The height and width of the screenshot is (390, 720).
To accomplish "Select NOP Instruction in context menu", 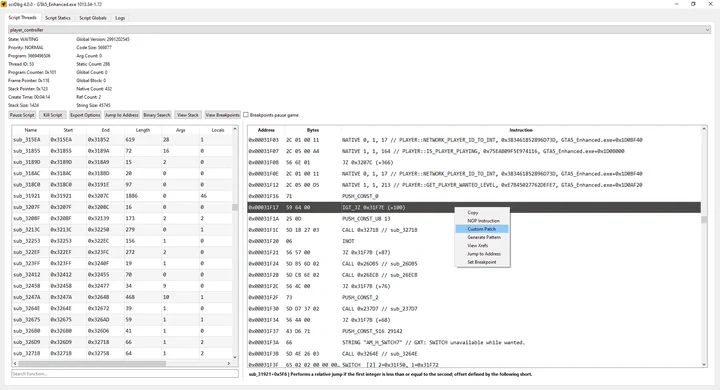I will [482, 221].
